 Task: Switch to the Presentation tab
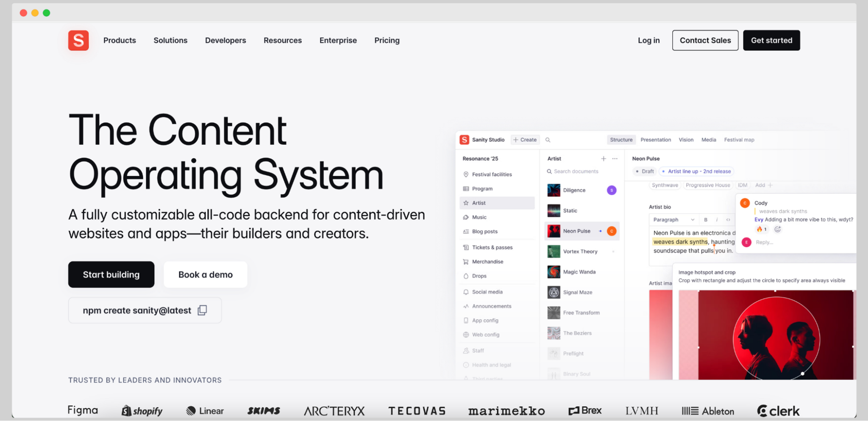[656, 140]
